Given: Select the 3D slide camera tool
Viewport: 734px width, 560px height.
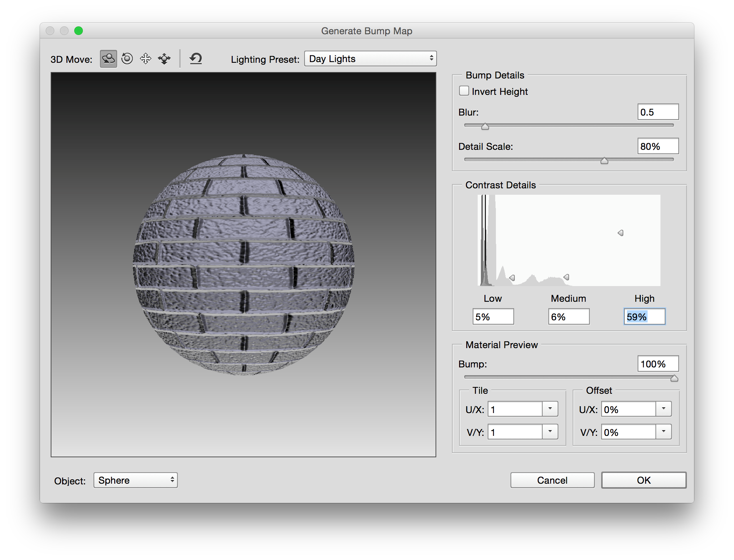Looking at the screenshot, I should click(164, 59).
